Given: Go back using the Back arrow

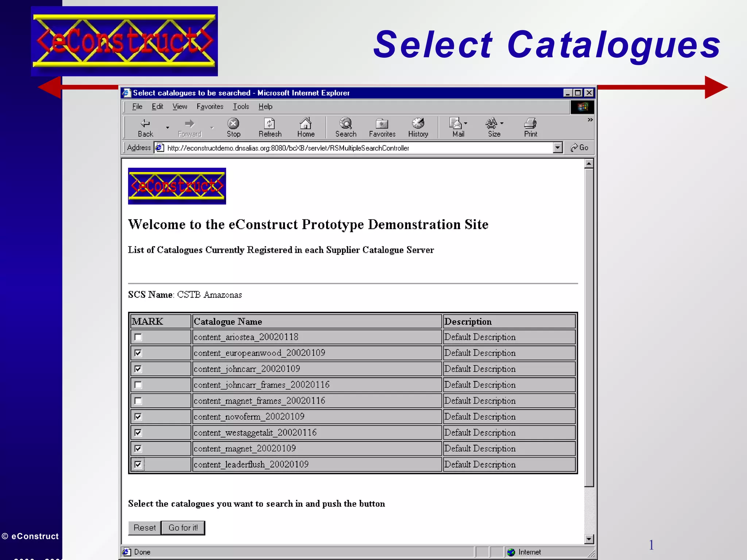Looking at the screenshot, I should tap(145, 128).
